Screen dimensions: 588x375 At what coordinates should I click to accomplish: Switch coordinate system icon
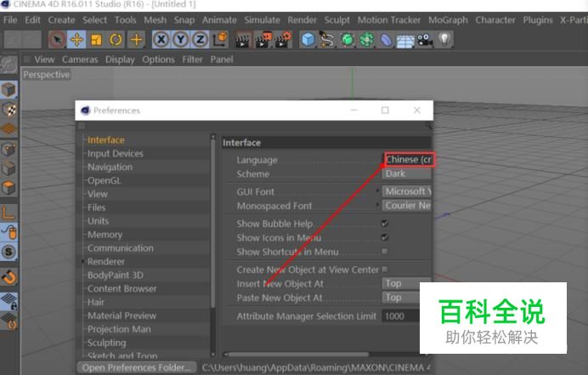[220, 39]
